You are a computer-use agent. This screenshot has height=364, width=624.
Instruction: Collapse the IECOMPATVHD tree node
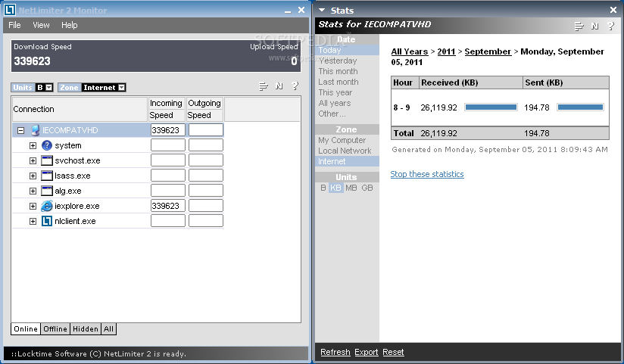point(20,130)
